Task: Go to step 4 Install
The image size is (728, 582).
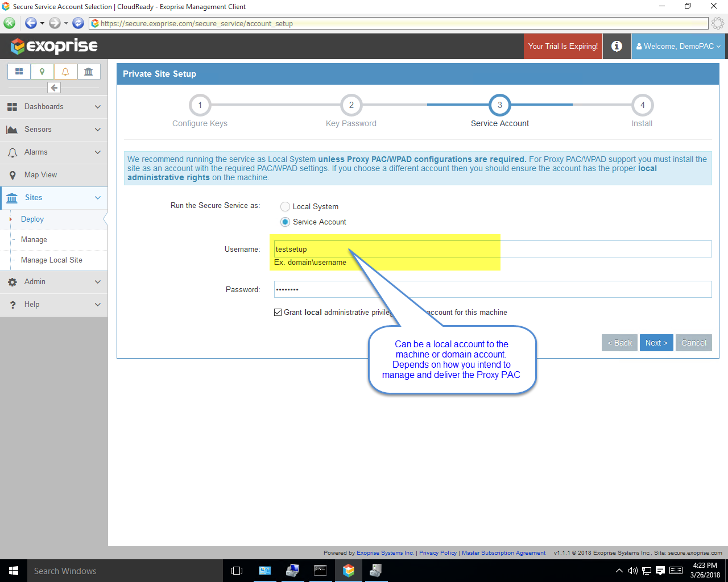Action: coord(643,105)
